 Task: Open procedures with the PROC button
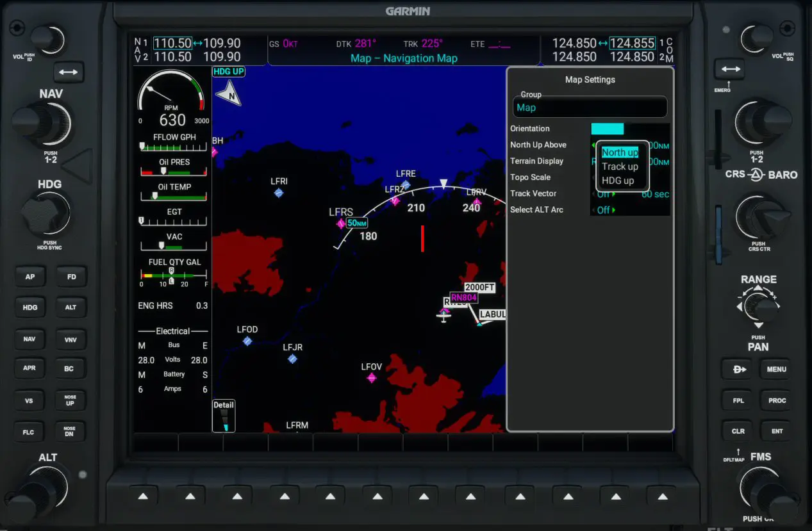coord(777,400)
